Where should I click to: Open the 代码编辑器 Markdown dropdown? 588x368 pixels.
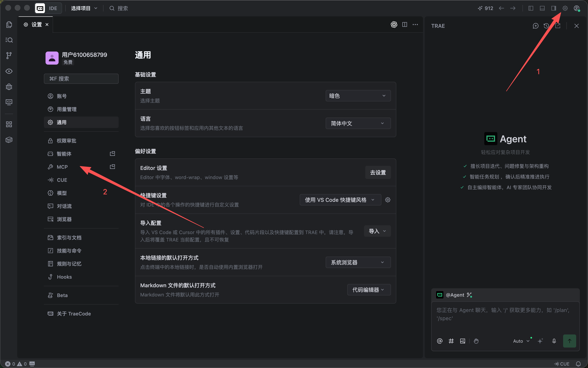pos(369,290)
